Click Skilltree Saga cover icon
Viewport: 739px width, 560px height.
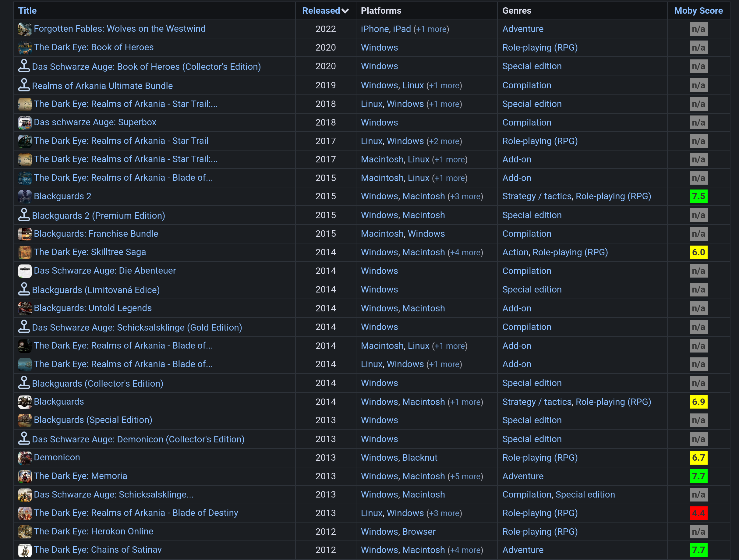click(x=25, y=252)
